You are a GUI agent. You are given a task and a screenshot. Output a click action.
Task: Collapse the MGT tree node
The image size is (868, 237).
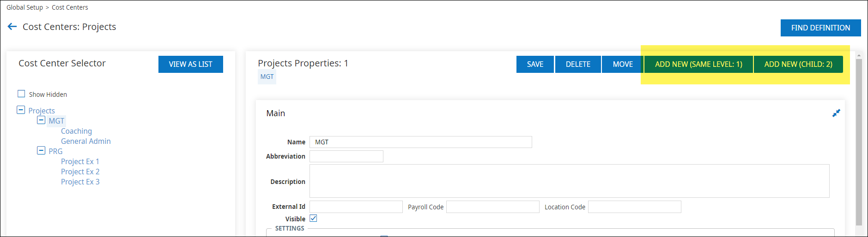[41, 120]
